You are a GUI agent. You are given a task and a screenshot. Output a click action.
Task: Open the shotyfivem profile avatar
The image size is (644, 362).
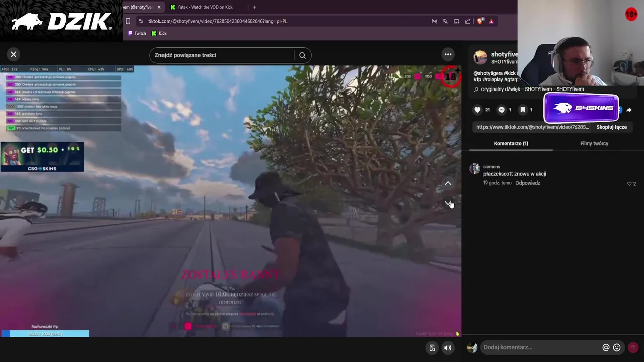(x=480, y=57)
